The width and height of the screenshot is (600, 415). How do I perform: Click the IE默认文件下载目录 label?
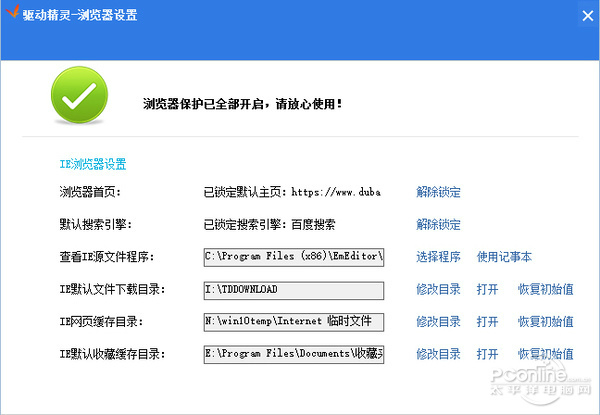coord(112,290)
